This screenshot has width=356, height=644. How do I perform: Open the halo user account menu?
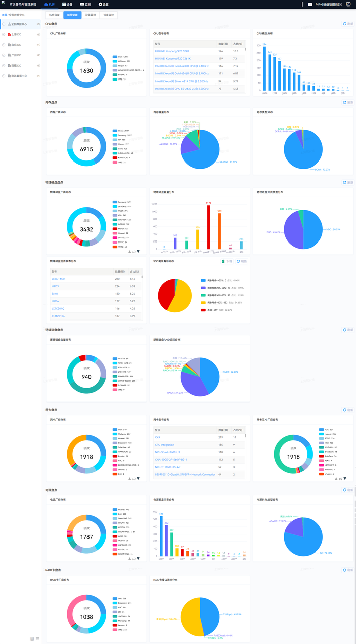[x=329, y=4]
